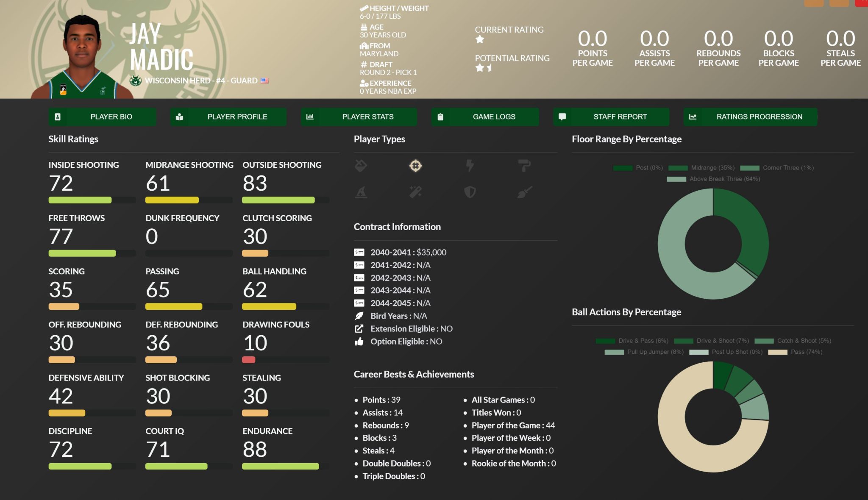Image resolution: width=868 pixels, height=500 pixels.
Task: Click the broom player type icon
Action: coord(524,192)
